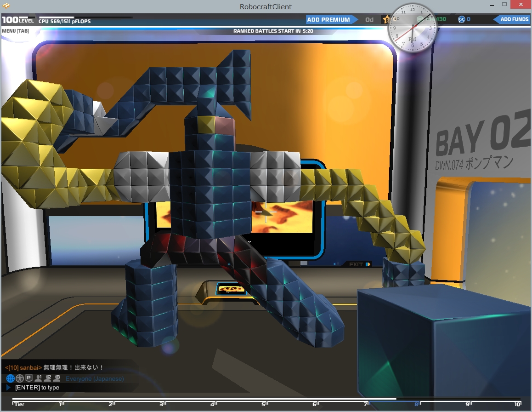Select custom chat channel 2 icon

pyautogui.click(x=47, y=378)
